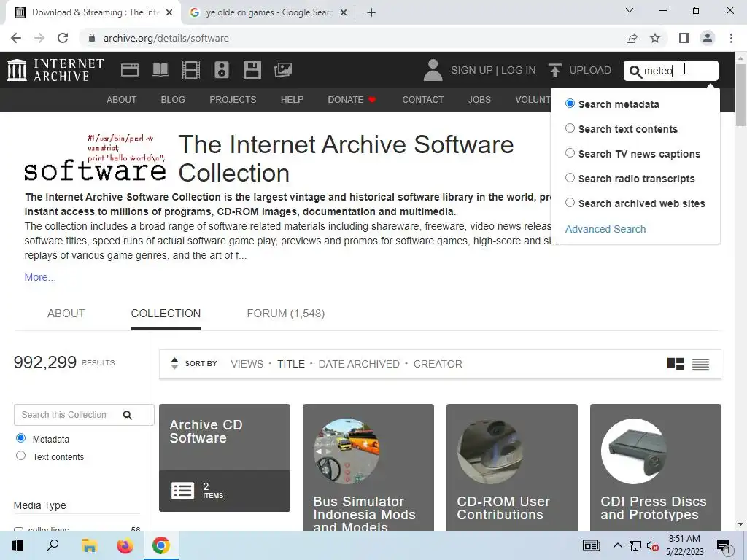Click the UPLOAD link
747x560 pixels.
coord(589,71)
